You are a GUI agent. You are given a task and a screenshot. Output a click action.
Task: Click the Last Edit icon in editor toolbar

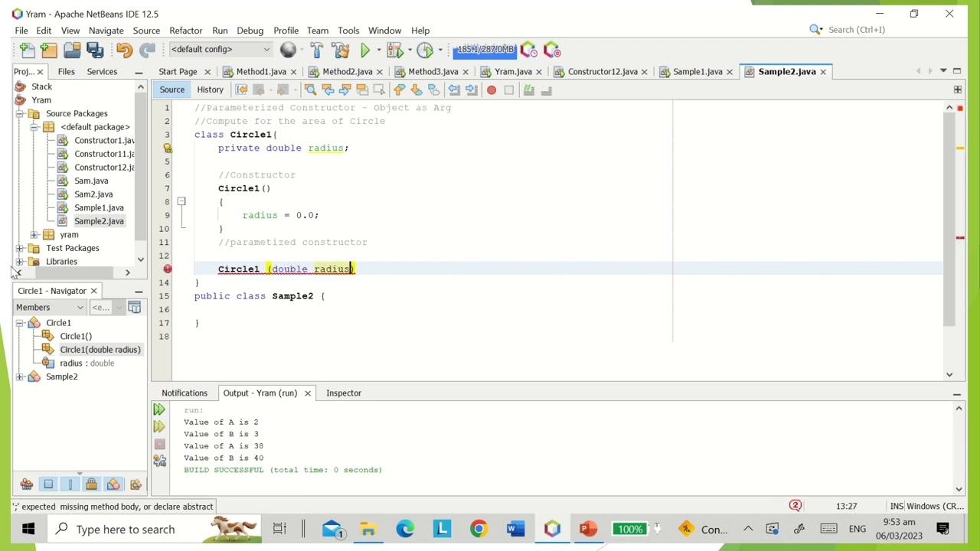coord(241,90)
